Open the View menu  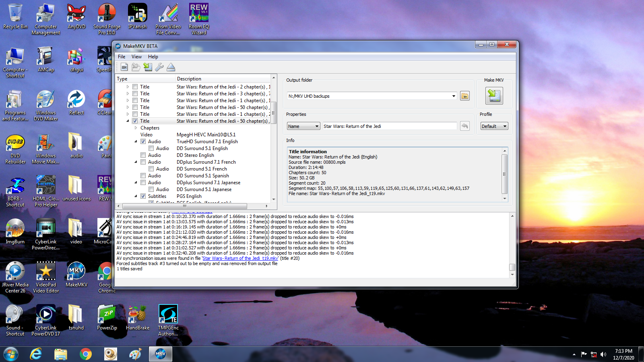tap(136, 57)
